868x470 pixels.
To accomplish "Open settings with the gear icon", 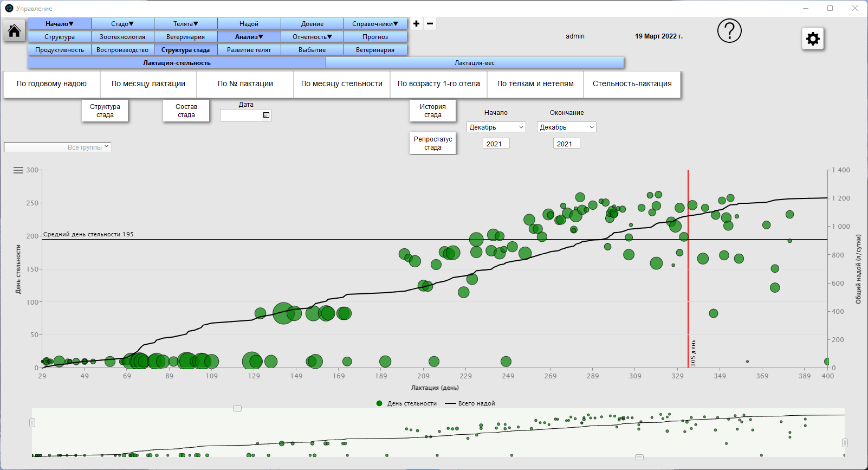I will pos(813,38).
